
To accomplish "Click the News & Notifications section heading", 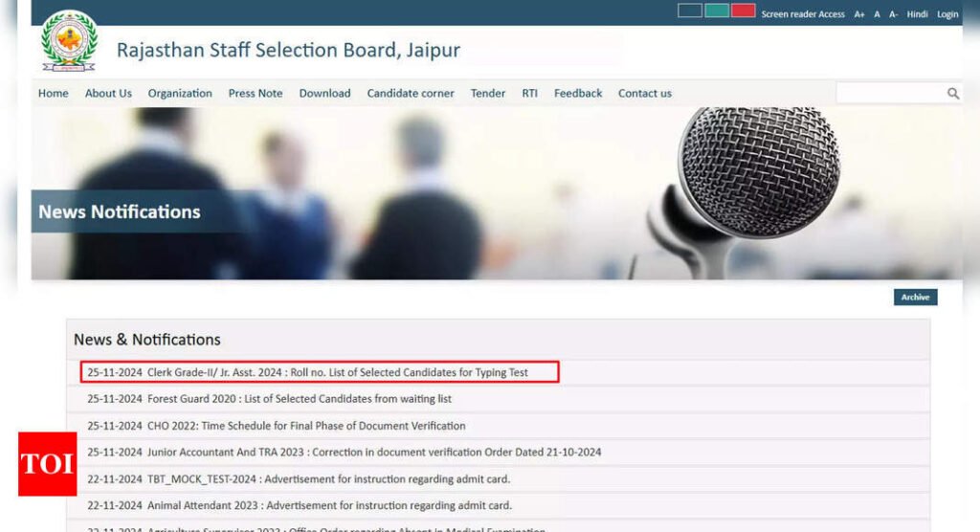I will click(x=146, y=340).
